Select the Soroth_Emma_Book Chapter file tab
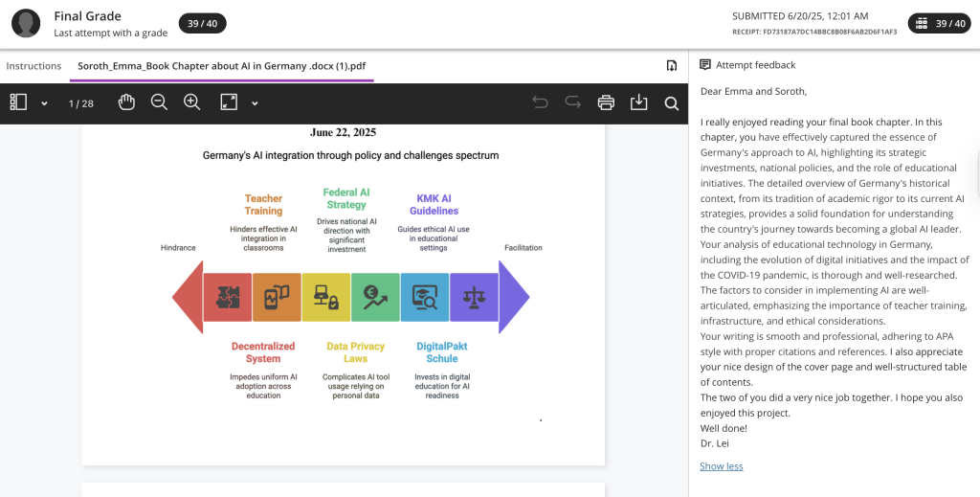Viewport: 980px width, 497px height. tap(221, 66)
